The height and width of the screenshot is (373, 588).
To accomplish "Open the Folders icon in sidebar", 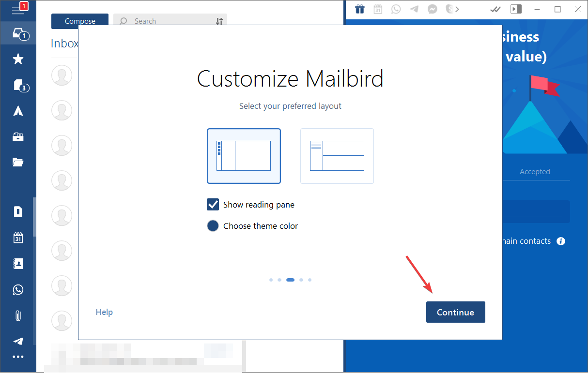I will 18,162.
